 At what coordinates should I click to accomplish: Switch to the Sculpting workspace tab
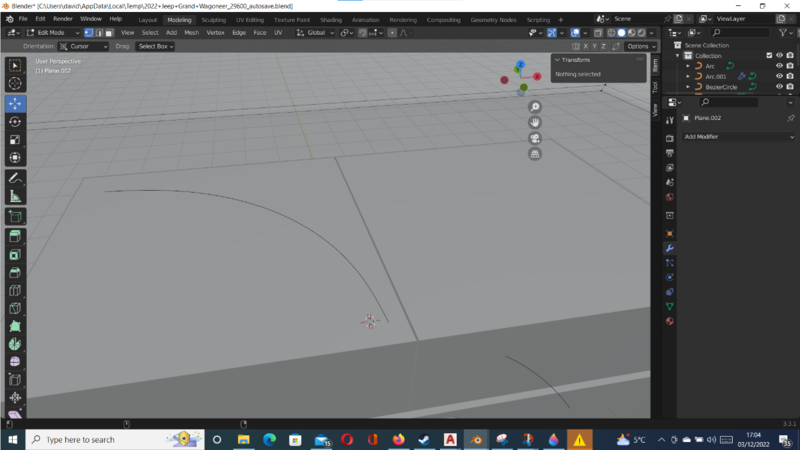tap(214, 19)
